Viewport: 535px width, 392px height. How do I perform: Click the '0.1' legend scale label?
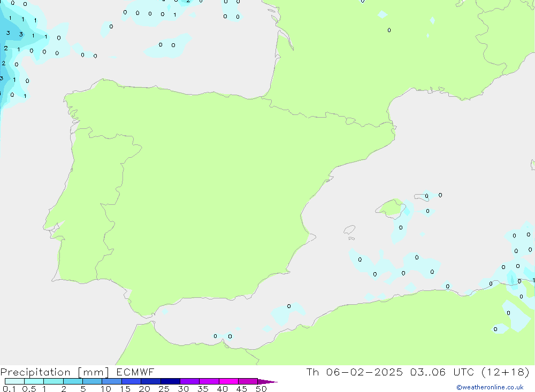(x=9, y=389)
